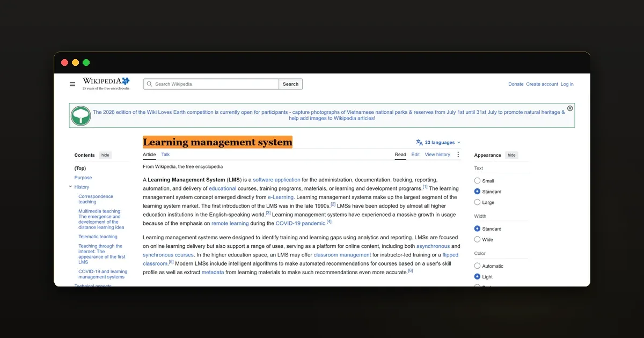The height and width of the screenshot is (338, 644).
Task: Click the Create account link
Action: coord(542,84)
